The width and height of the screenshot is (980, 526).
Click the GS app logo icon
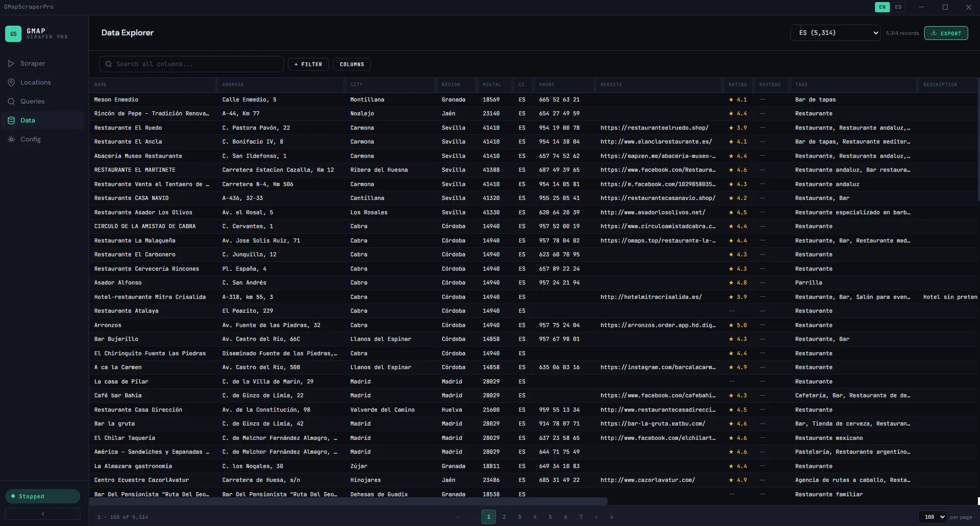click(x=13, y=34)
